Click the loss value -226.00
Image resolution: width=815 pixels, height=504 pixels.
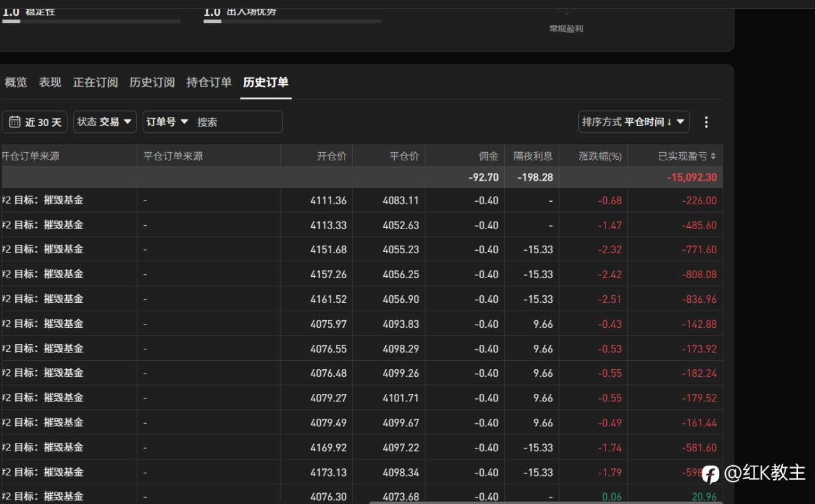pos(699,200)
